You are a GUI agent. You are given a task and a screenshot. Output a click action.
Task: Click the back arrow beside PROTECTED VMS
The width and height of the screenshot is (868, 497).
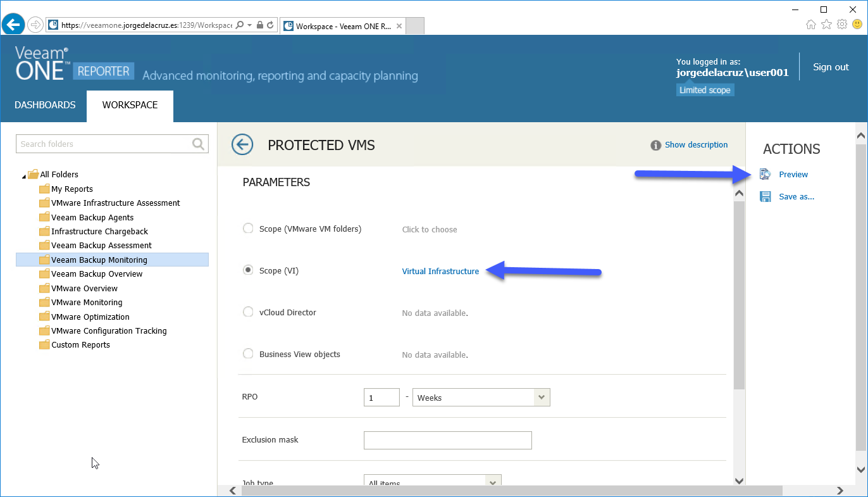pos(242,144)
